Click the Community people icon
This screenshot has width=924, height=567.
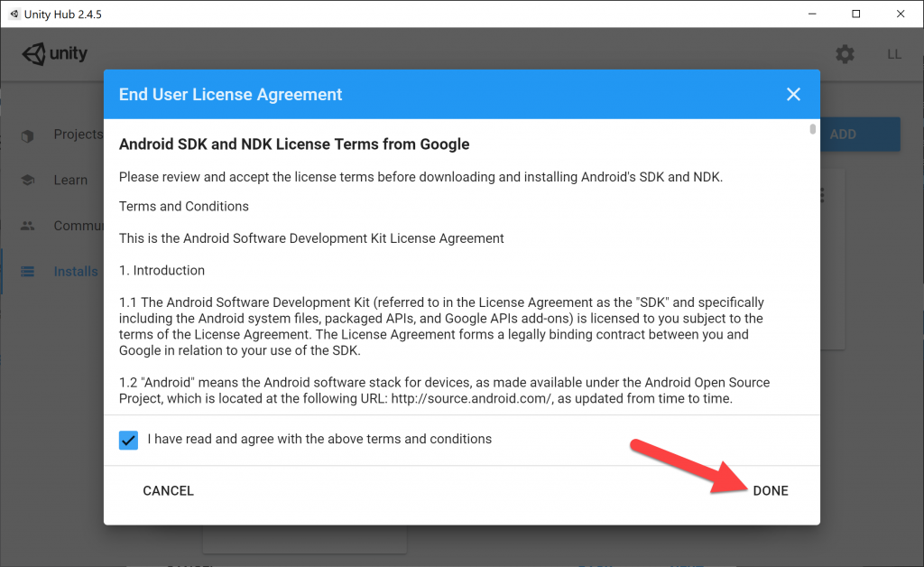click(x=28, y=226)
